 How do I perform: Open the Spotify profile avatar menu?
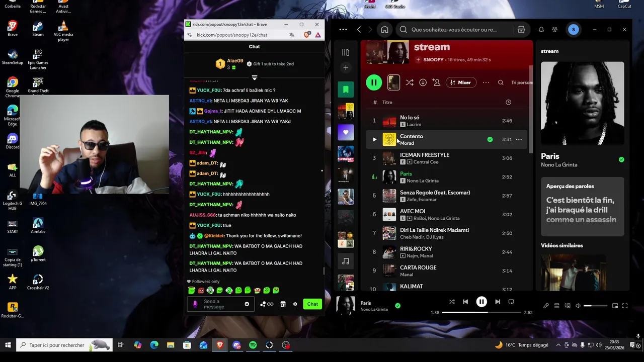[x=574, y=30]
